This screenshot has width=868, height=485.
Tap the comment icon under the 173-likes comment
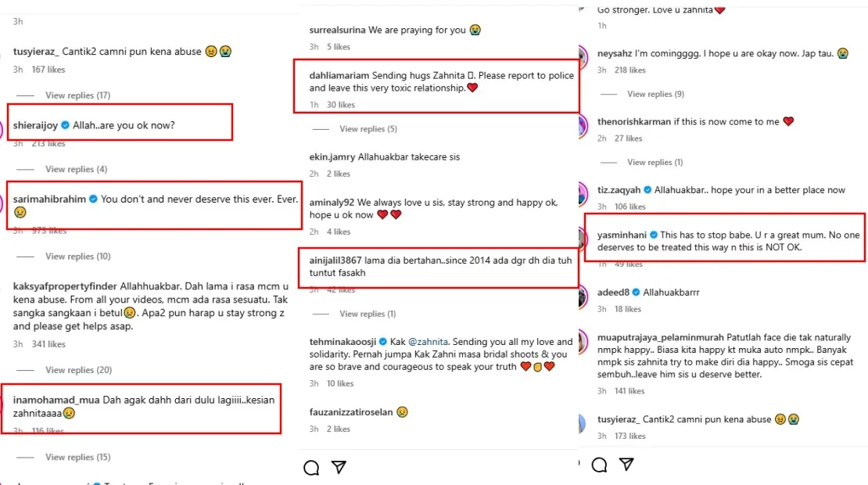tap(599, 465)
